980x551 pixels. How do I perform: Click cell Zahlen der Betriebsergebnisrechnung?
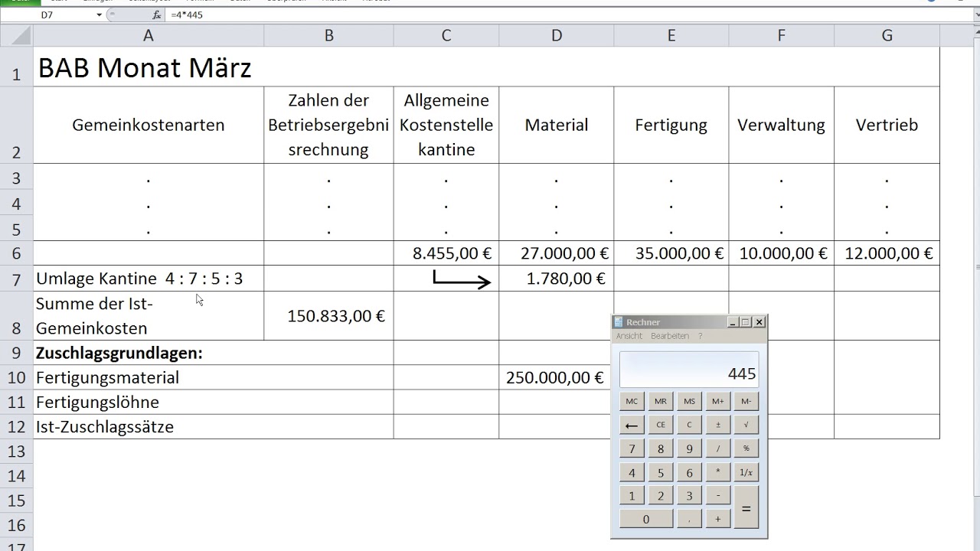(328, 125)
